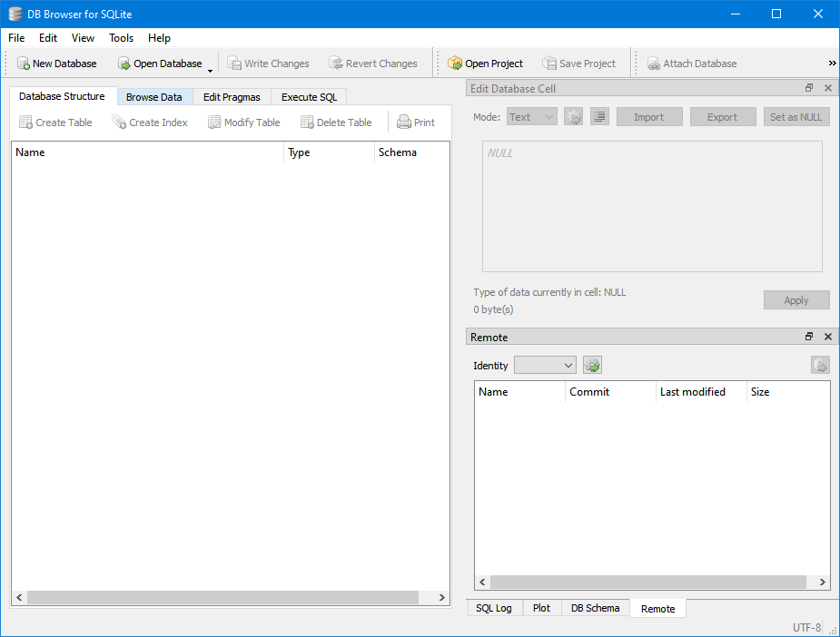Click the Print icon in structure toolbar
Viewport: 840px width, 637px height.
[x=404, y=122]
